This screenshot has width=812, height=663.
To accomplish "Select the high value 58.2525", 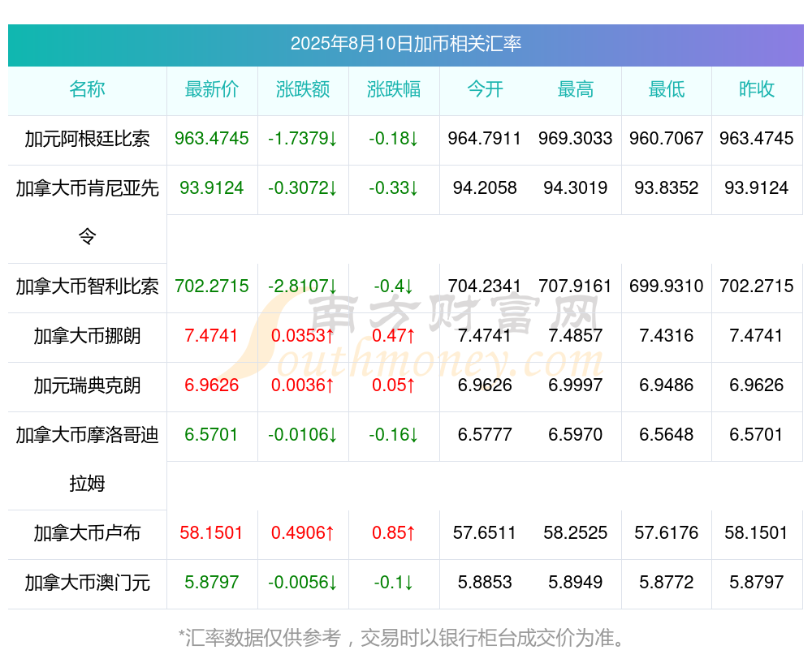I will [x=576, y=533].
